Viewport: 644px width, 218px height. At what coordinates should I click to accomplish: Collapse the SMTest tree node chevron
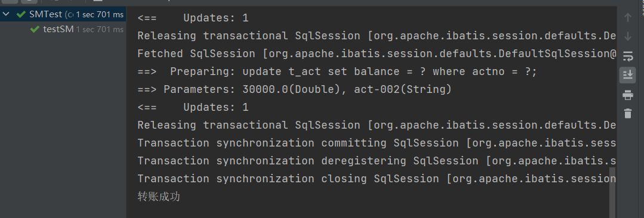coord(6,14)
